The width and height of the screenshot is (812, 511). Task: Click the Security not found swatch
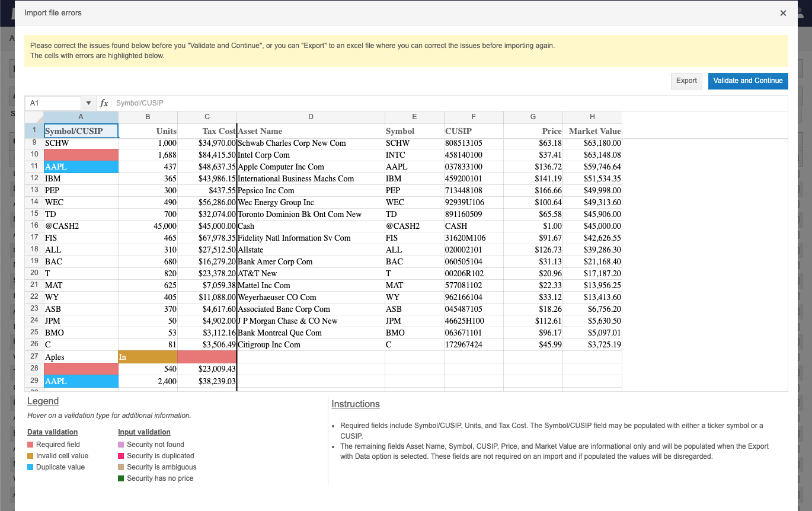(x=121, y=445)
